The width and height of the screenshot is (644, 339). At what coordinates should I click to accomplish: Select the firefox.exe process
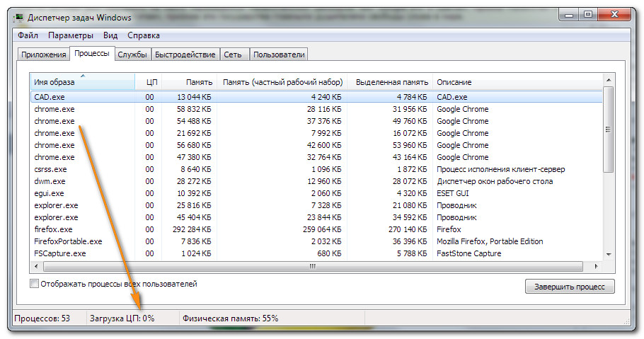pos(316,229)
